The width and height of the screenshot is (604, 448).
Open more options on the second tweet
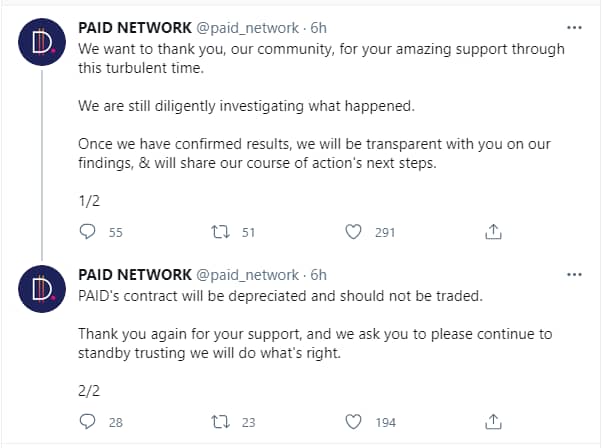point(574,274)
